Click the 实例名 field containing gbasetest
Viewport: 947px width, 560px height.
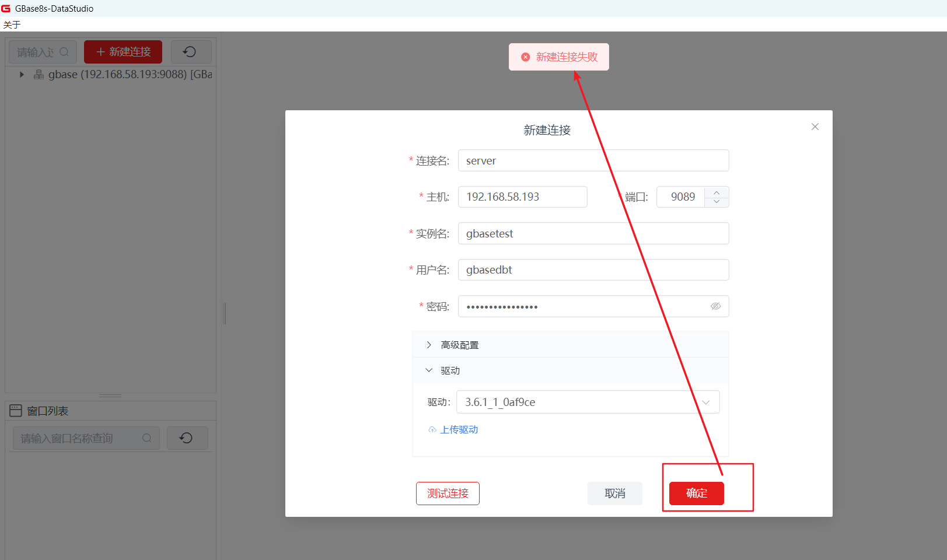pyautogui.click(x=593, y=233)
